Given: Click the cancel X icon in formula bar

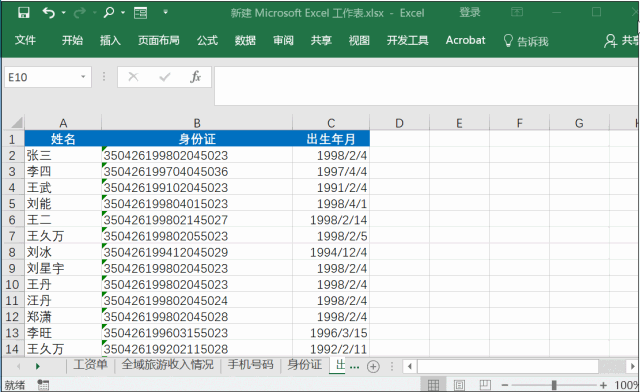Looking at the screenshot, I should point(133,77).
